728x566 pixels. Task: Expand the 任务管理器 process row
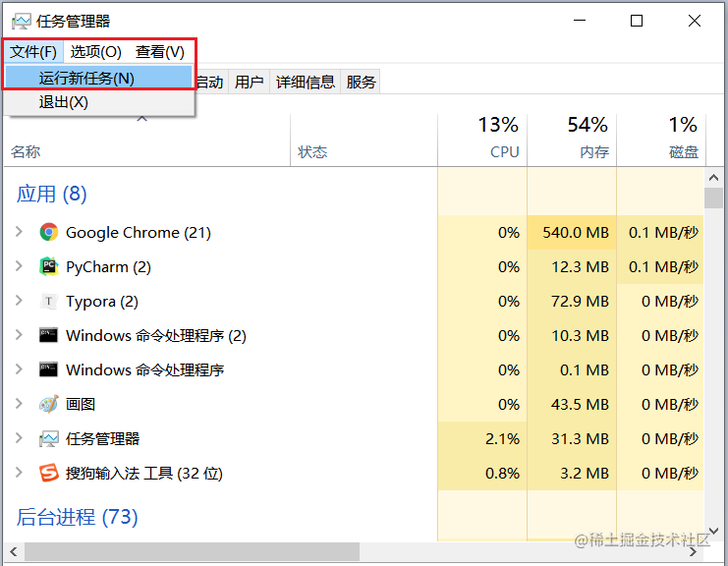click(x=19, y=438)
